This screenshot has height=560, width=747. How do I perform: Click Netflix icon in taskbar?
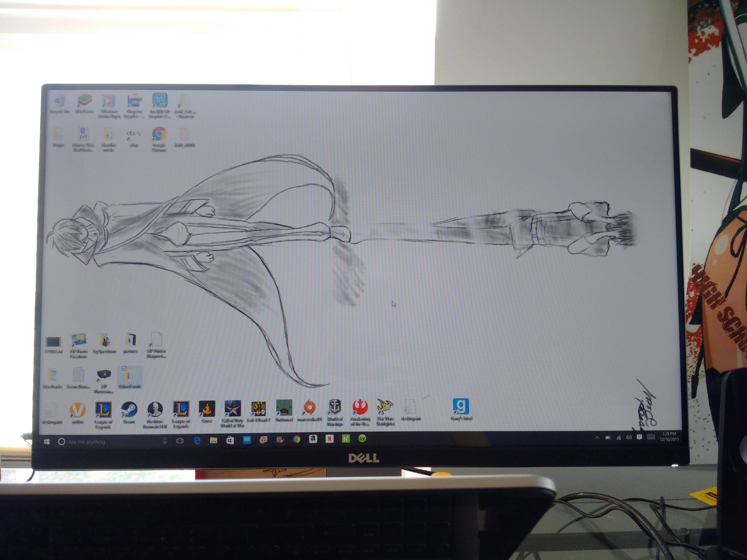coord(329,438)
